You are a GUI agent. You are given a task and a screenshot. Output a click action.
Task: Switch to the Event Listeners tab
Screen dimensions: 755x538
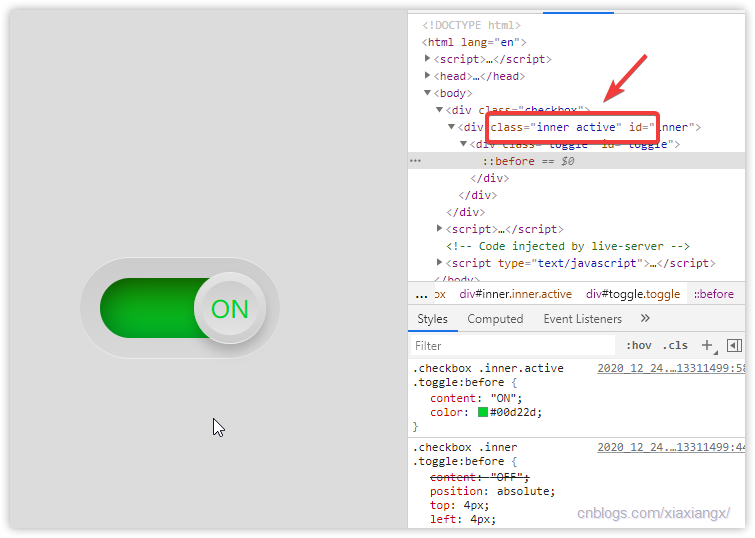(583, 319)
